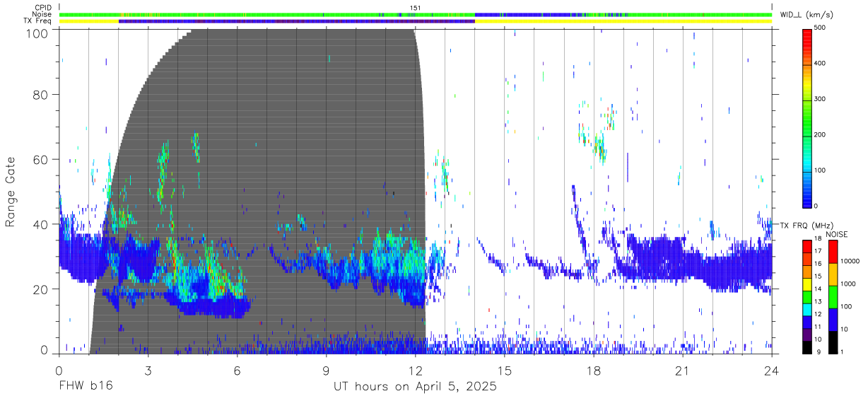The height and width of the screenshot is (401, 868).
Task: Click the 24 tick on the UT hours axis
Action: 772,369
